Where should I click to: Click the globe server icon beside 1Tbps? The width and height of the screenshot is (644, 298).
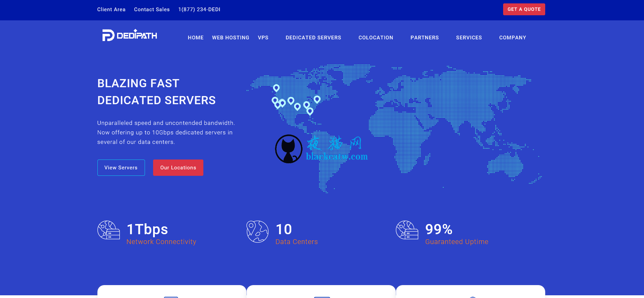109,230
